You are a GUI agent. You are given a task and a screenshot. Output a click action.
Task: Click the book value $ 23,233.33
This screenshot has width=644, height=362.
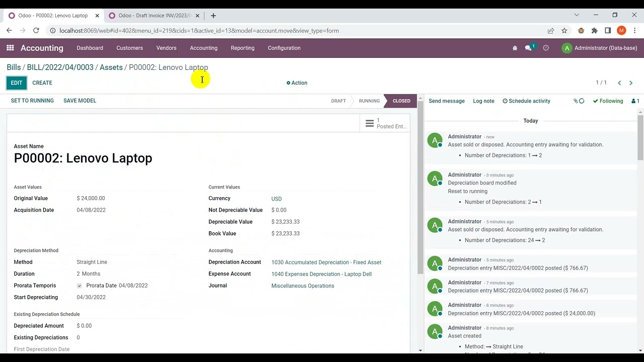pos(285,234)
